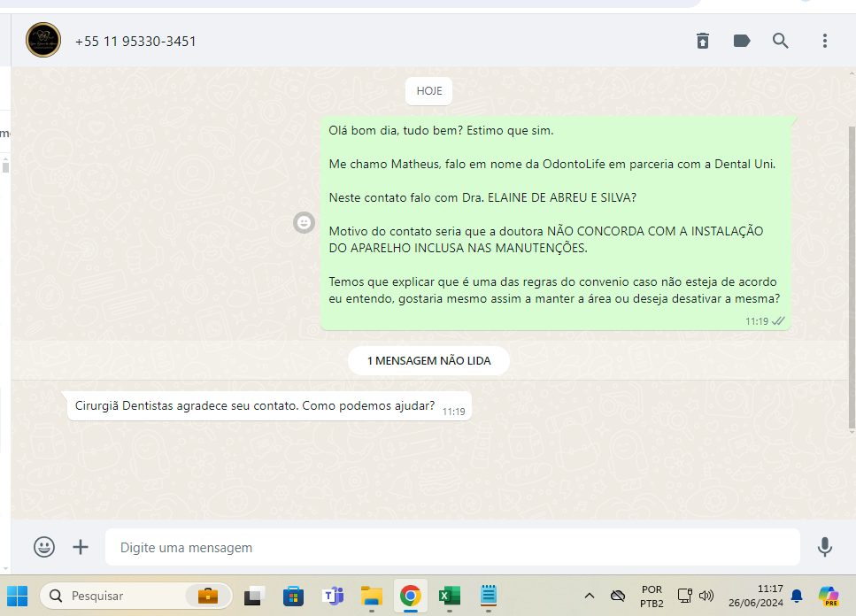The height and width of the screenshot is (616, 856).
Task: Switch to Excel on the taskbar
Action: click(x=450, y=596)
